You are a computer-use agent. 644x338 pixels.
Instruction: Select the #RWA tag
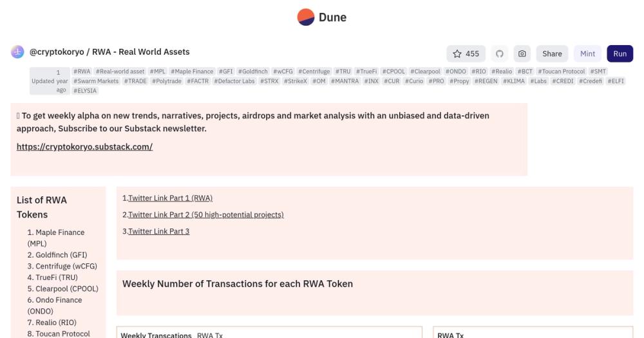tap(82, 71)
